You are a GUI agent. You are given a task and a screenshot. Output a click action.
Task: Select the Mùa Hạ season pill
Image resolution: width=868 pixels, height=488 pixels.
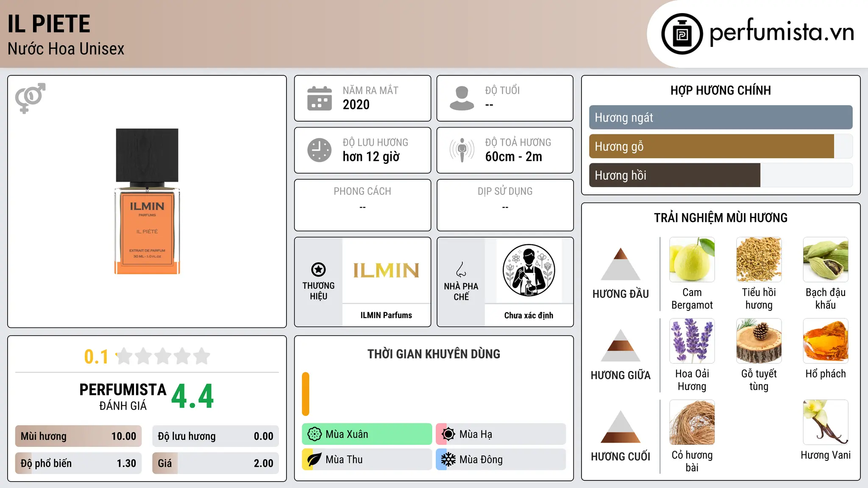point(501,434)
